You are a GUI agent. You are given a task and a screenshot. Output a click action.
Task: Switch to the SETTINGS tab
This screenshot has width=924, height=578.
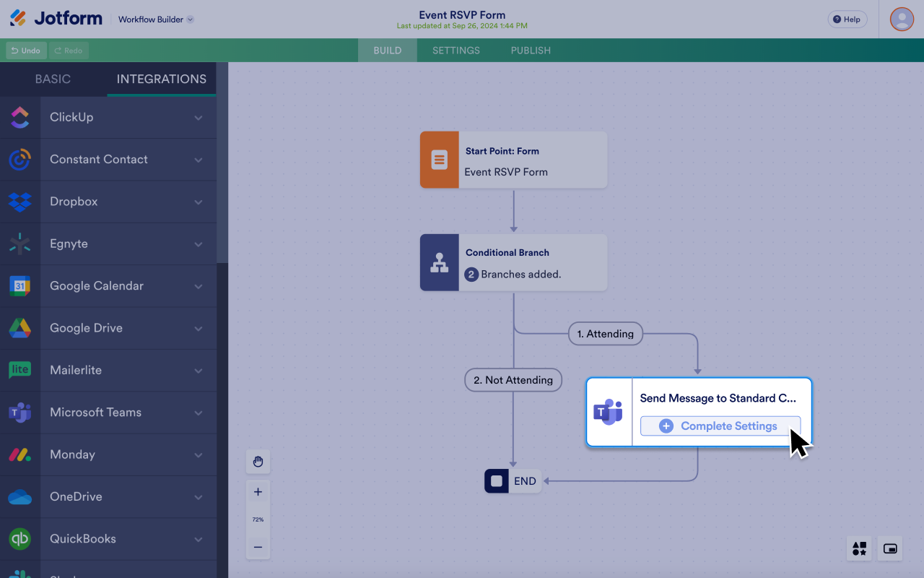[x=456, y=50]
